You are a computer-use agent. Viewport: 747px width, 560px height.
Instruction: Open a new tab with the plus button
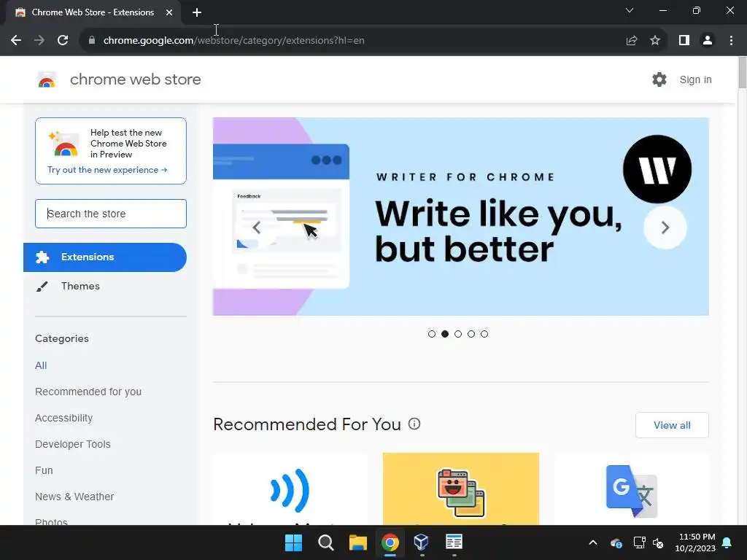click(197, 12)
